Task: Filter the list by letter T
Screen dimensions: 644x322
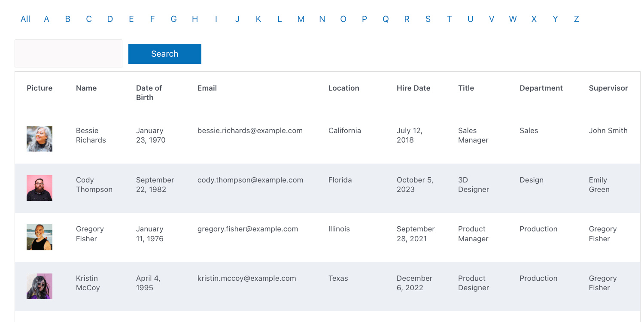Action: click(x=449, y=19)
